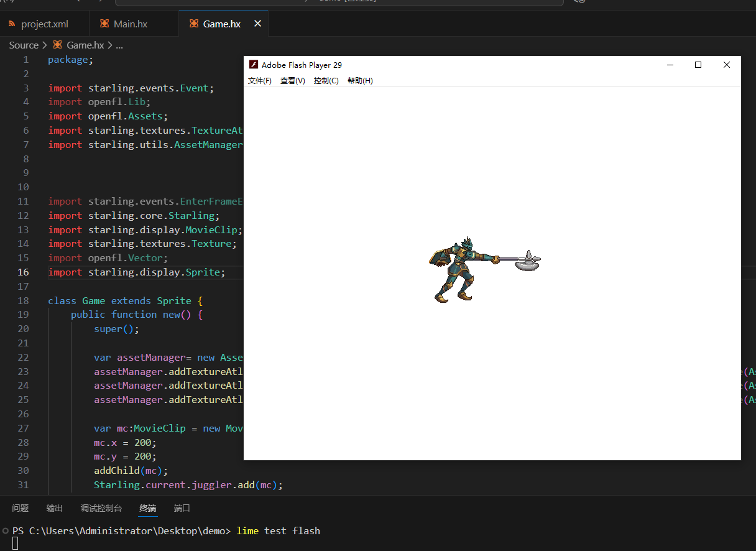Screen dimensions: 756x551
Task: Switch to the 输出 output panel
Action: click(x=55, y=508)
